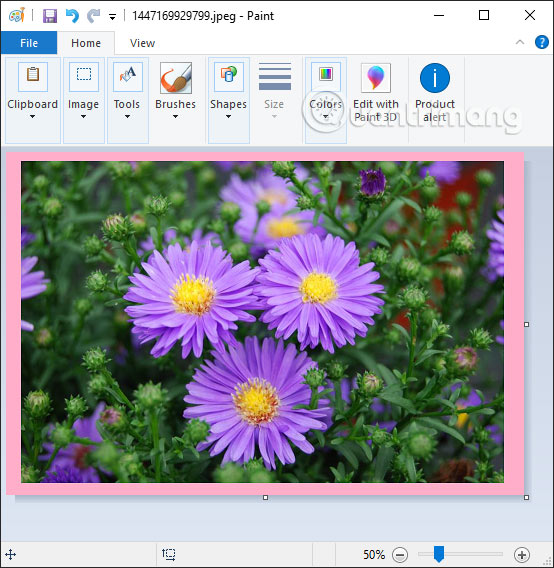Undo the last action with the blue arrow
Image resolution: width=554 pixels, height=568 pixels.
[72, 16]
